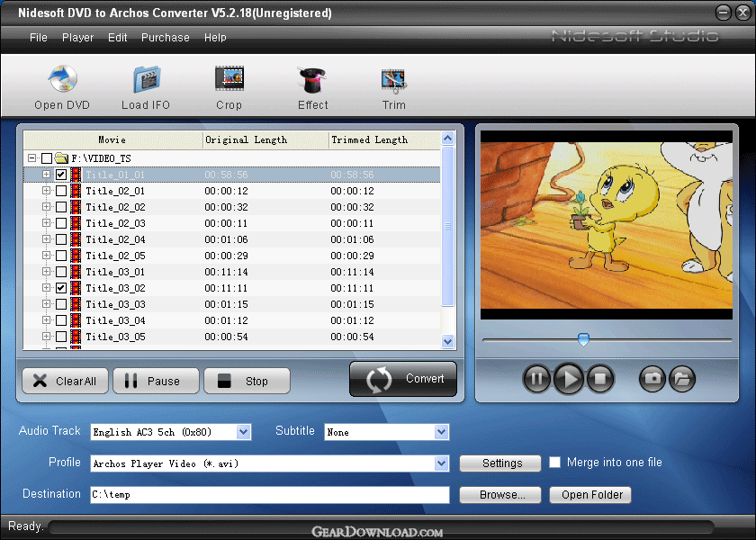Viewport: 756px width, 540px height.
Task: Expand the Title_02_05 node
Action: click(x=46, y=255)
